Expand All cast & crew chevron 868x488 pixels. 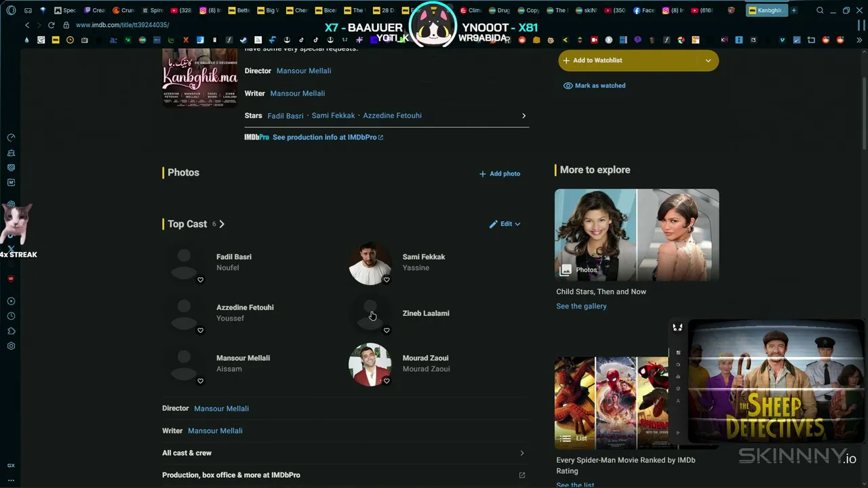[521, 453]
